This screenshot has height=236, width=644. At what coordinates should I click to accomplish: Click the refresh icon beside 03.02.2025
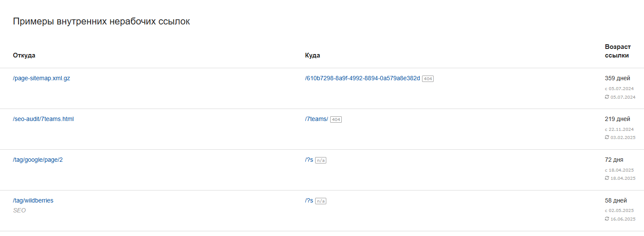tap(607, 137)
